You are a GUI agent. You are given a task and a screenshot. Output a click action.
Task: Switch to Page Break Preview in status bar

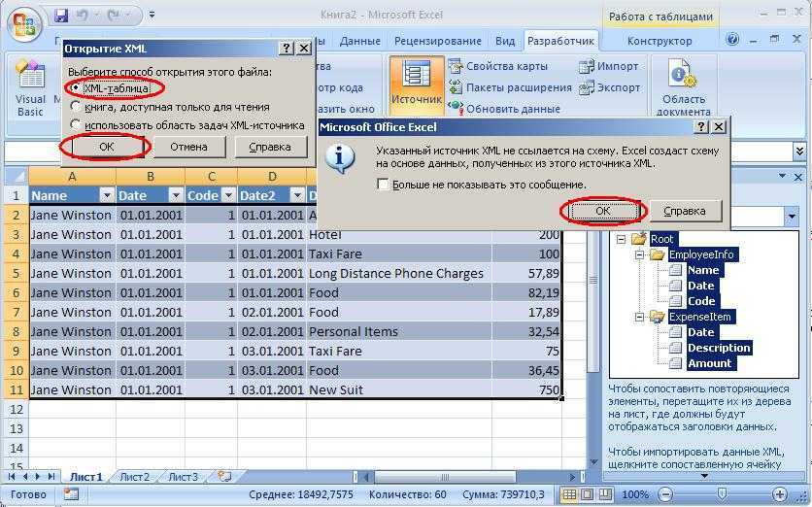605,494
